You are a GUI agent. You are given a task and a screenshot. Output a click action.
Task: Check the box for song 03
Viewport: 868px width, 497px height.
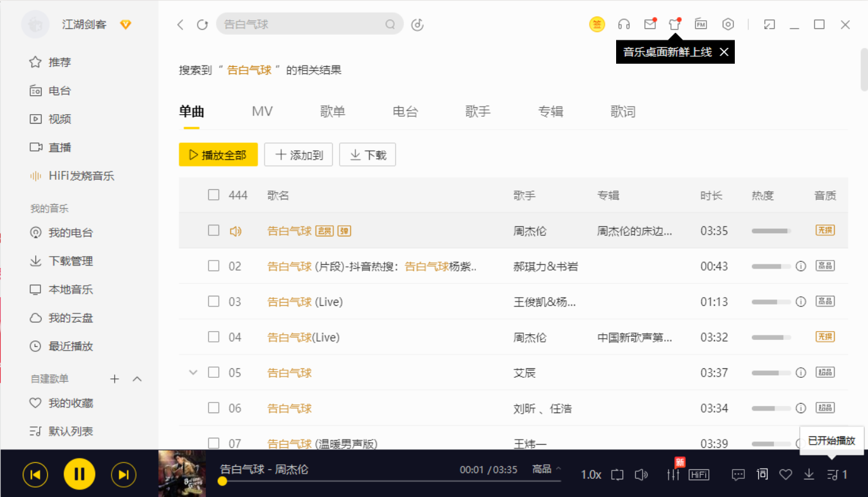tap(213, 301)
